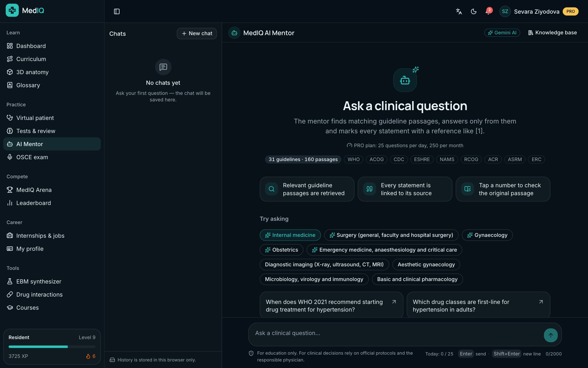Open 3D anatomy page
Screen dimensions: 588x368
pyautogui.click(x=52, y=72)
